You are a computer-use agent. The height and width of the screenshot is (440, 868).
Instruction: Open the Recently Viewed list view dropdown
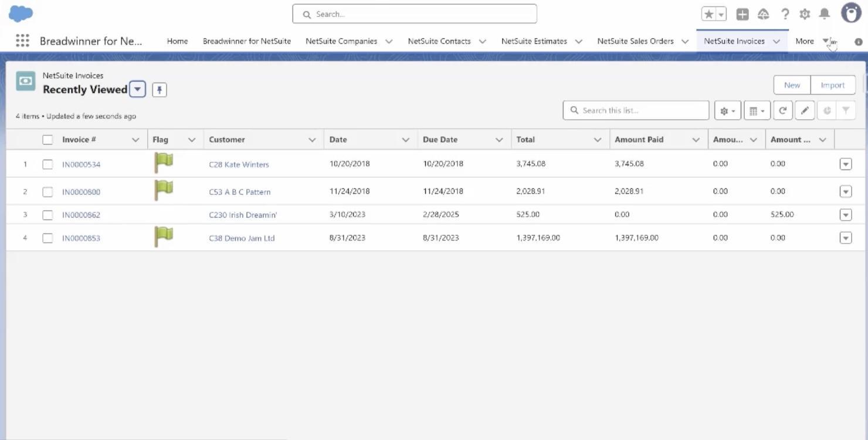[x=137, y=89]
